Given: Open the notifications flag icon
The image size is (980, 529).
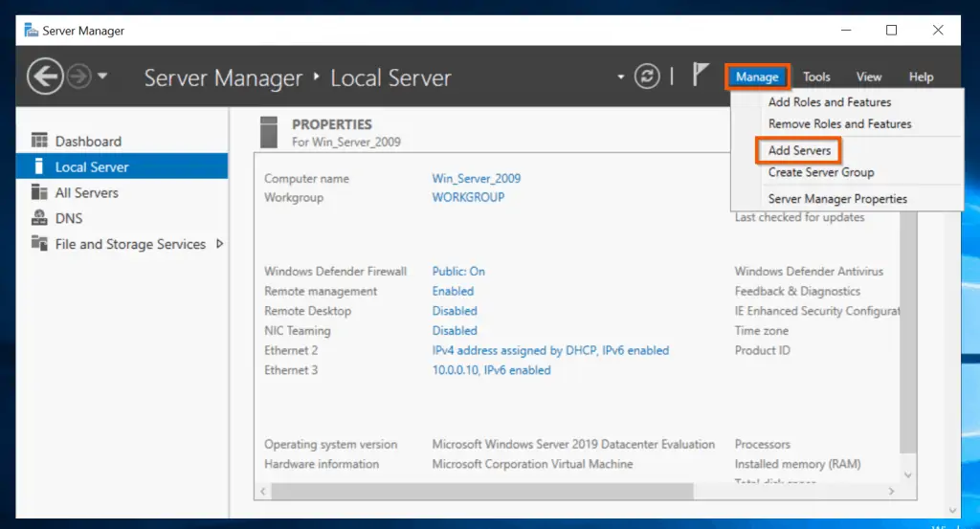Looking at the screenshot, I should click(x=700, y=75).
